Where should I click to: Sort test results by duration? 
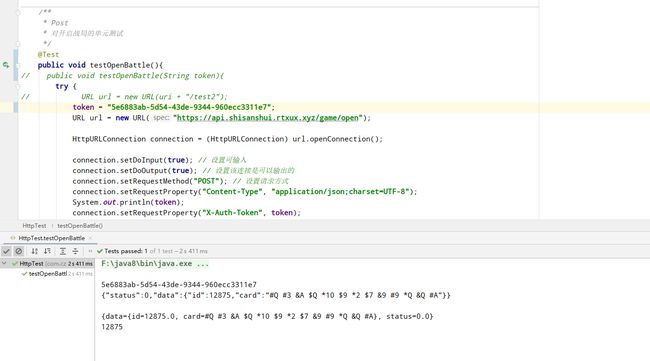coord(48,251)
